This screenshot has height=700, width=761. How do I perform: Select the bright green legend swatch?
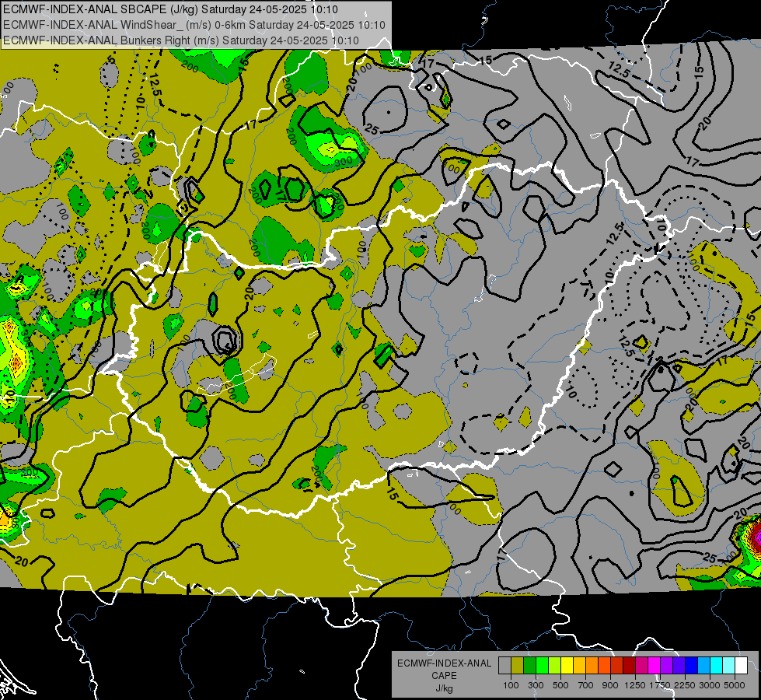click(542, 666)
